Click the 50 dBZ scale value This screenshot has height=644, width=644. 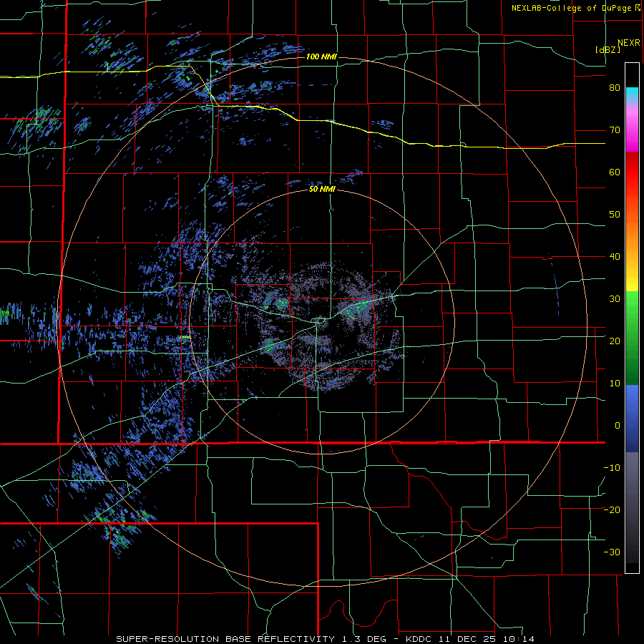(x=615, y=215)
